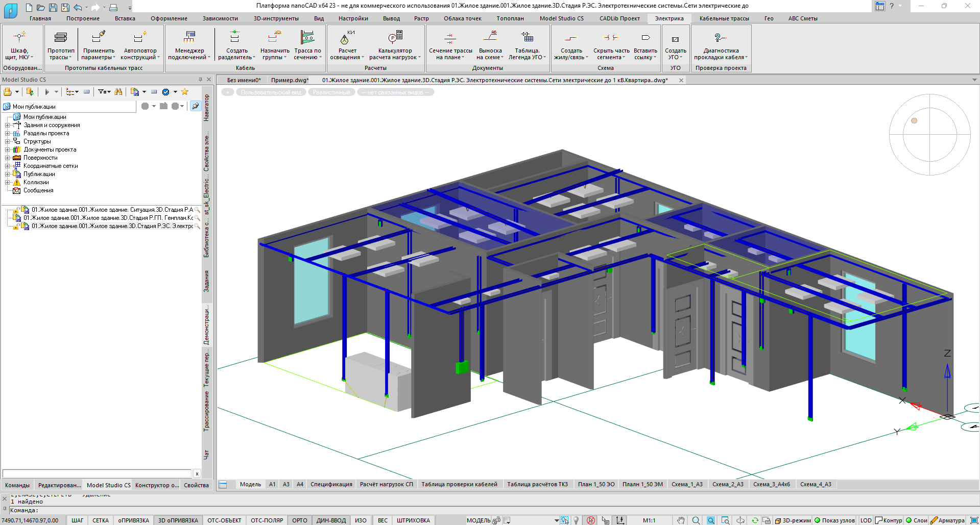Click the favorites star icon in Model Studio panel
Viewport: 980px width, 525px height.
pyautogui.click(x=185, y=92)
